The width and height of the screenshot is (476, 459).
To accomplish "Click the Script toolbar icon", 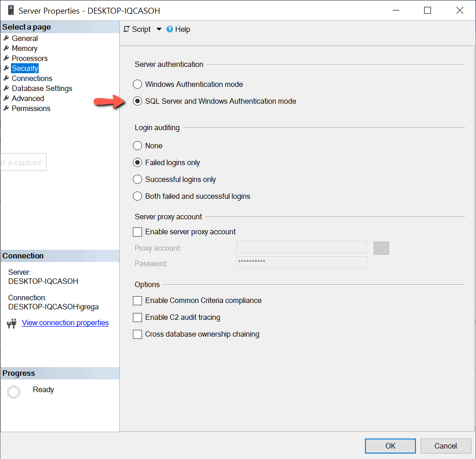I will tap(127, 29).
